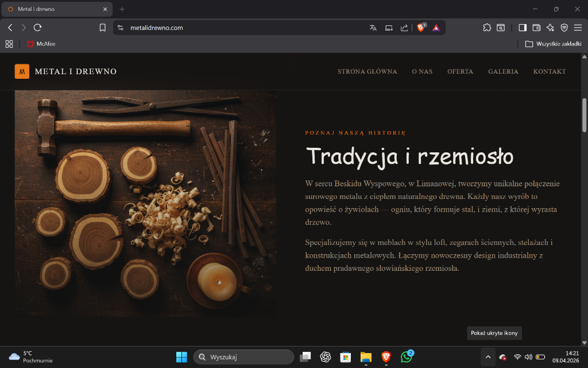Open the KONTAKT page
The height and width of the screenshot is (368, 588).
(550, 71)
